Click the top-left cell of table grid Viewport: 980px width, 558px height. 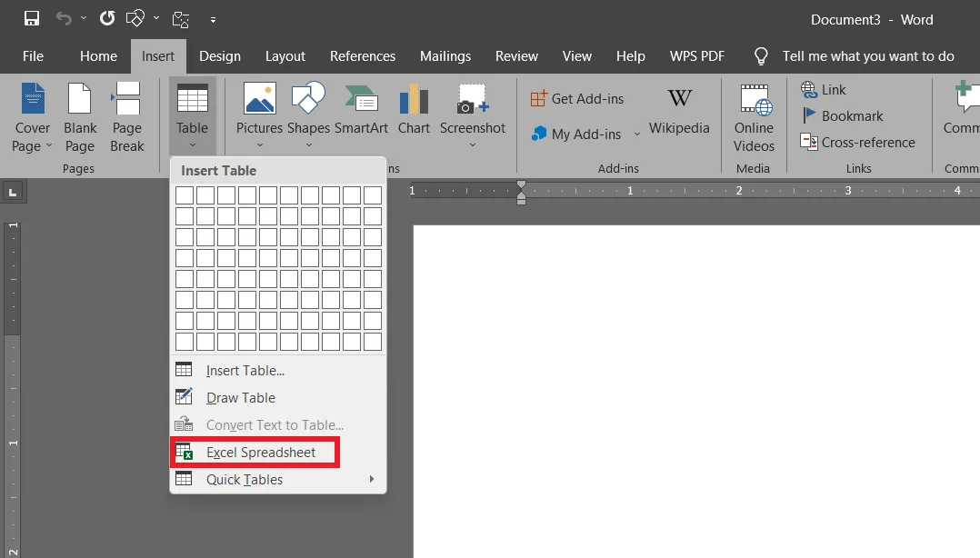pos(185,195)
